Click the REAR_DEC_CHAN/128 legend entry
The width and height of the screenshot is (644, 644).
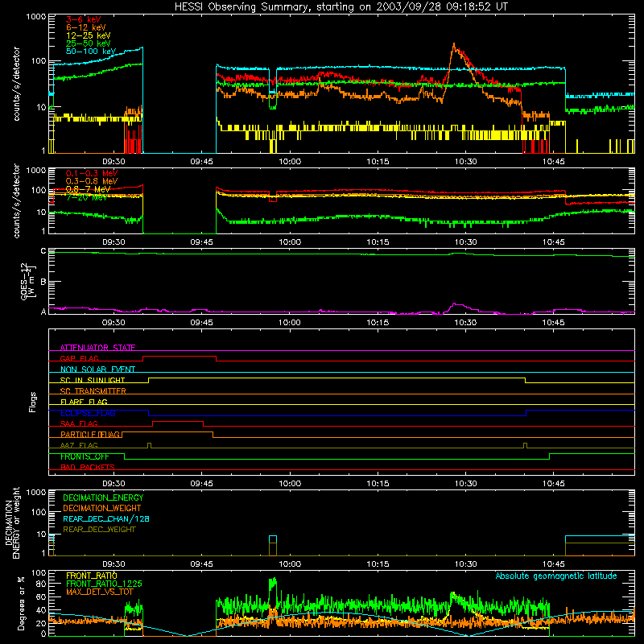coord(106,518)
